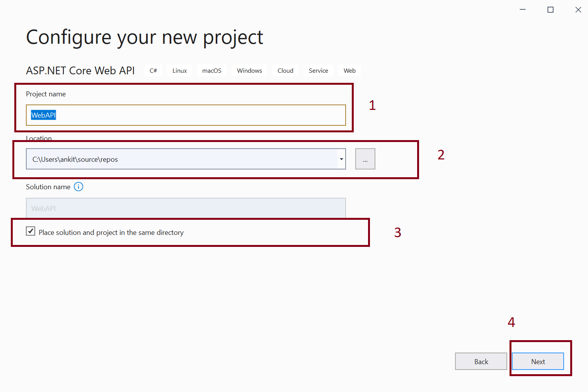Click the Location path combo box text
This screenshot has width=588, height=392.
[182, 159]
